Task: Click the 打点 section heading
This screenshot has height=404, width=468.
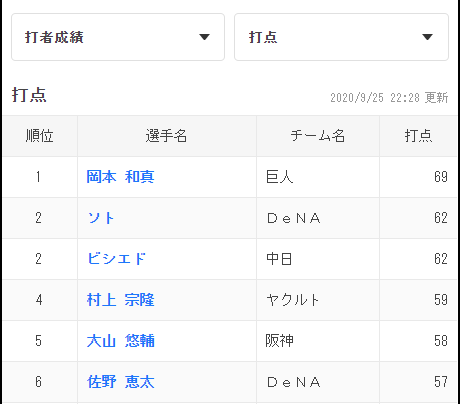Action: click(29, 95)
